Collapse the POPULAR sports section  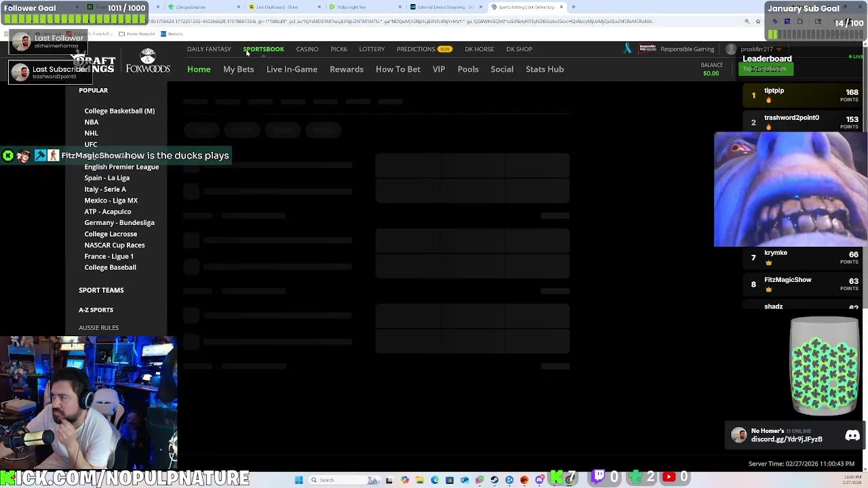point(93,90)
